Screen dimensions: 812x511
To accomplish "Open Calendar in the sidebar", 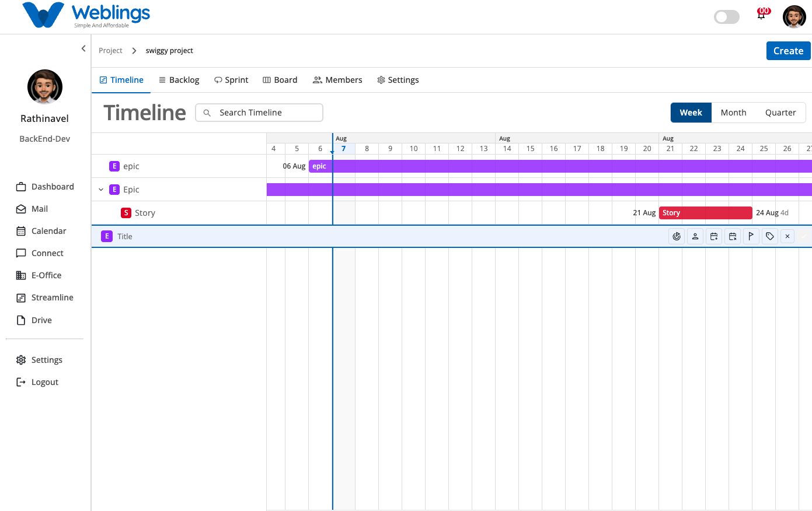I will [x=41, y=231].
